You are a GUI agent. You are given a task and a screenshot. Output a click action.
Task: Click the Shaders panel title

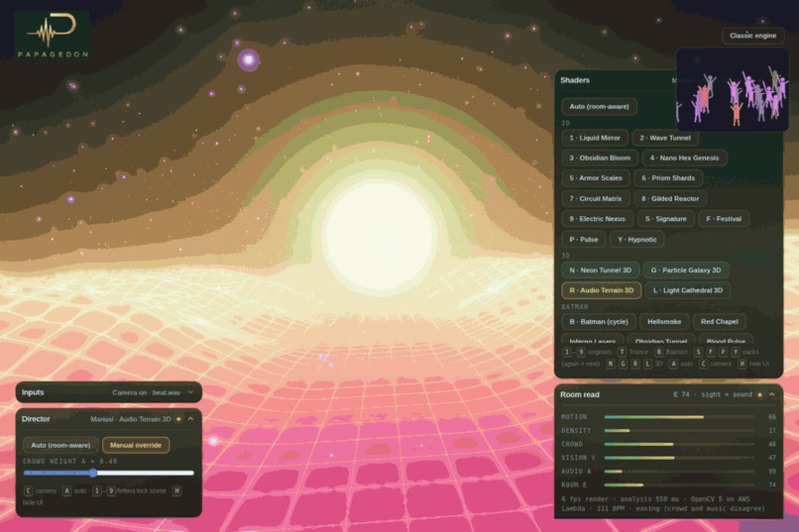click(x=575, y=80)
